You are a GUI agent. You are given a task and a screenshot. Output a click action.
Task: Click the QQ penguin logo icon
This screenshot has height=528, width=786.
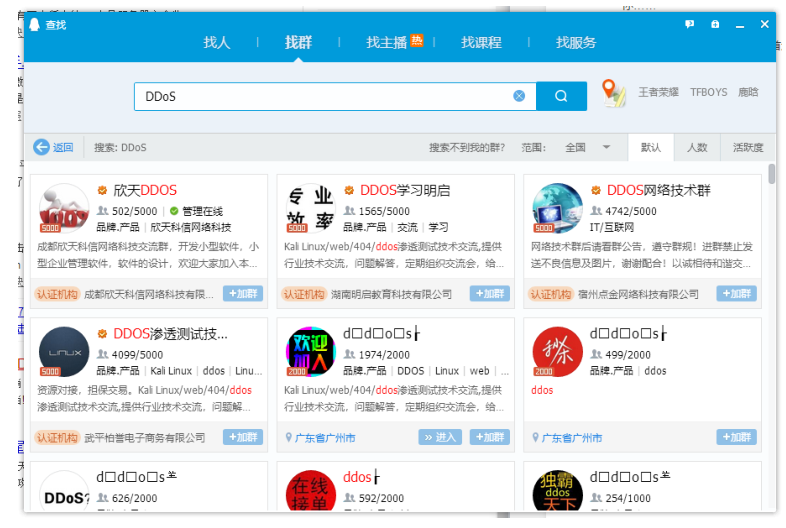(36, 24)
